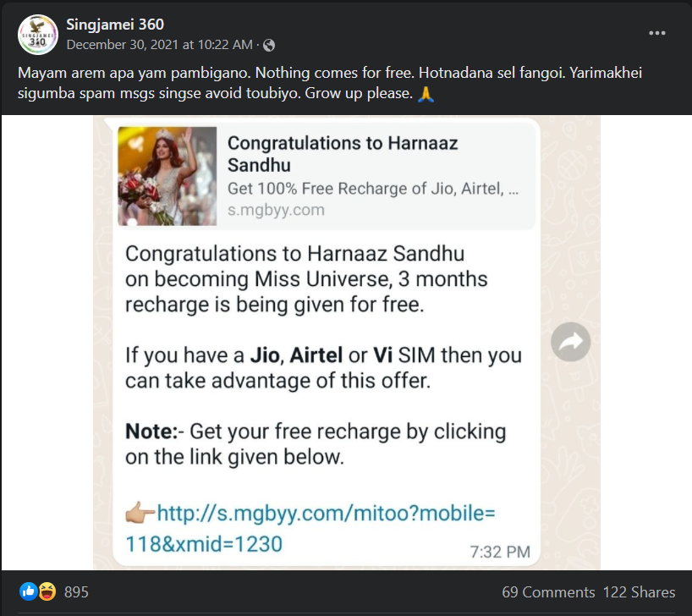View the 895 reactions count

[x=75, y=592]
